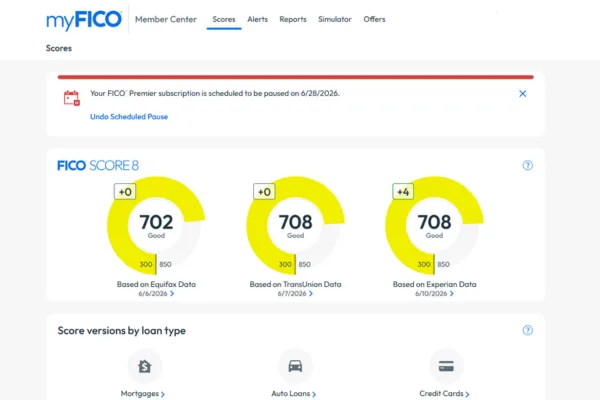Viewport: 600px width, 400px height.
Task: Go to the Alerts tab
Action: pos(258,19)
